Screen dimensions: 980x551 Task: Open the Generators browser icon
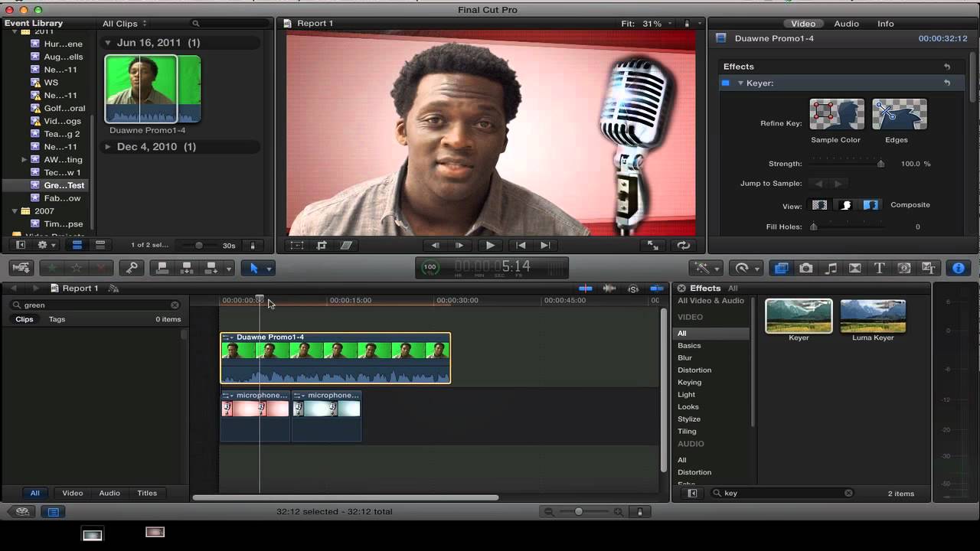904,268
